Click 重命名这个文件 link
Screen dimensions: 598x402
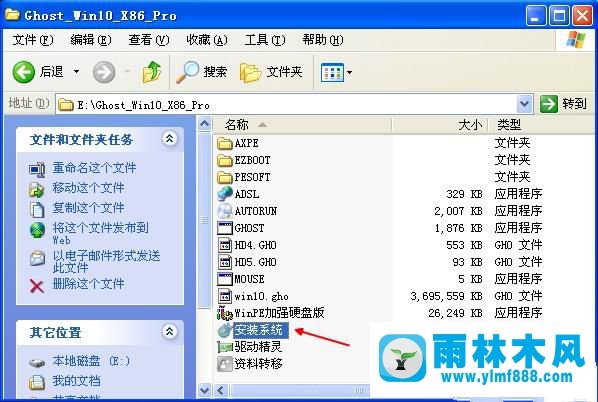click(x=94, y=168)
